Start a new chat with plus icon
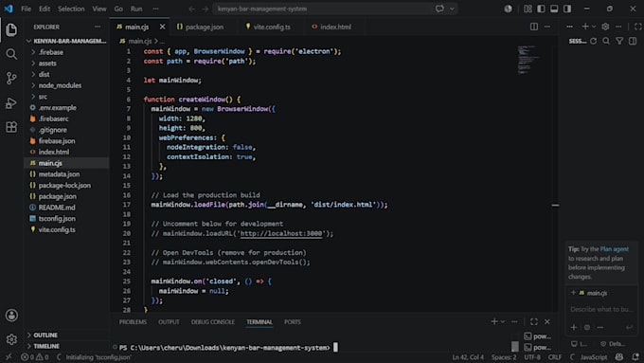Screen dimensions: 644x363 tap(585, 27)
